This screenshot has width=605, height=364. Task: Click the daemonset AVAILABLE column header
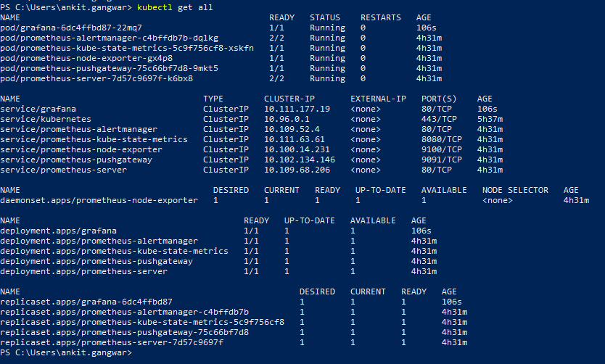tap(444, 190)
